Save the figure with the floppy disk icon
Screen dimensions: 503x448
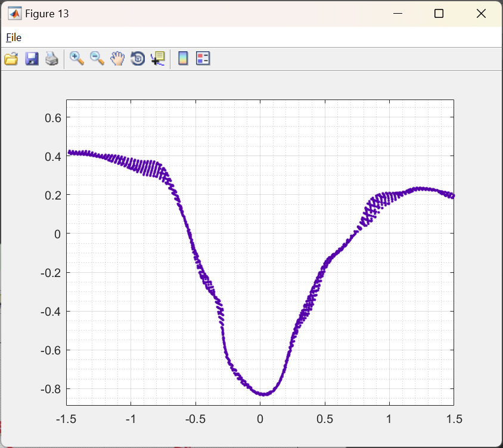[32, 58]
